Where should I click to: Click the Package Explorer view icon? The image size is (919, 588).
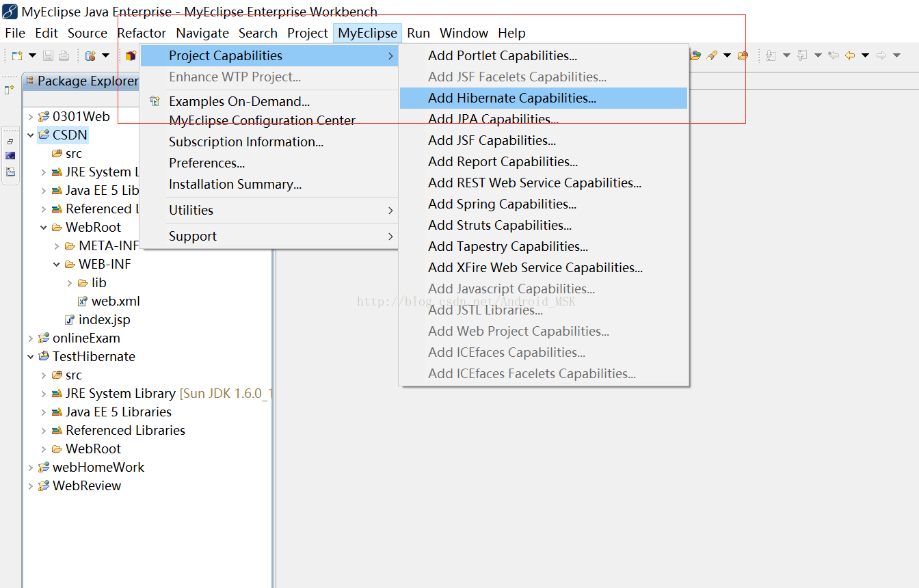coord(30,81)
